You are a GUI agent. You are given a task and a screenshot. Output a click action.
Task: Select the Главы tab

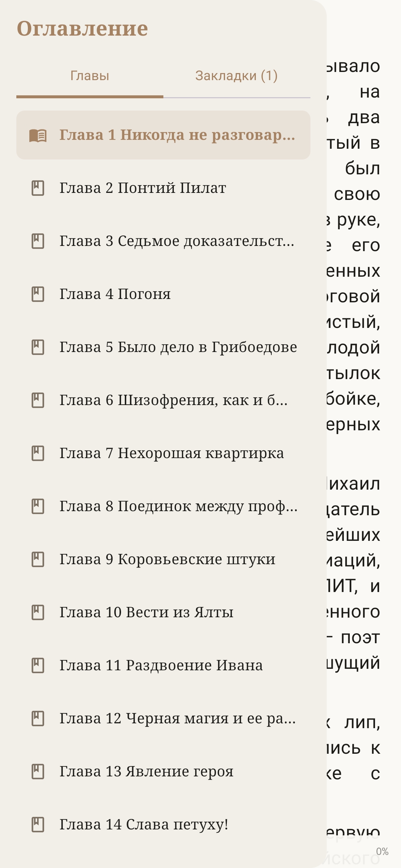pos(90,76)
